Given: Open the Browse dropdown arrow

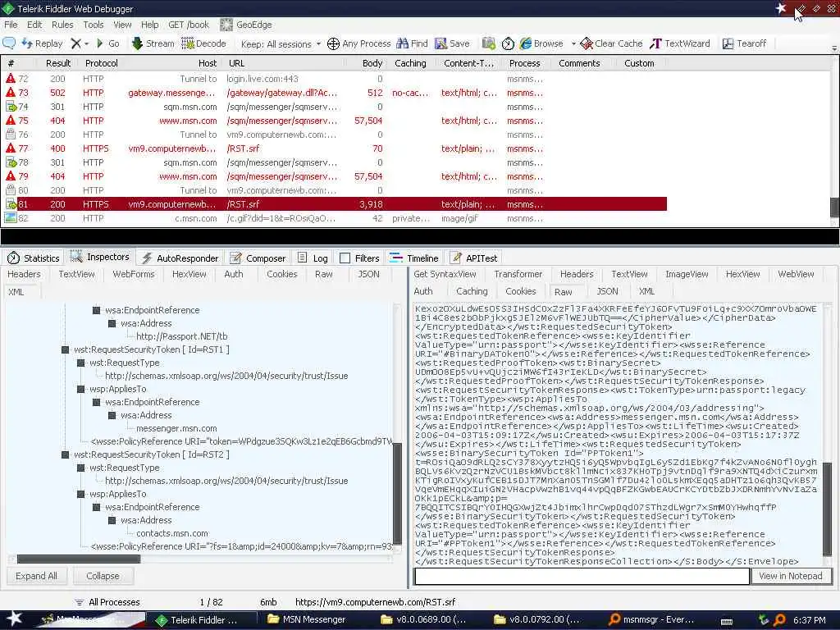Looking at the screenshot, I should point(573,44).
